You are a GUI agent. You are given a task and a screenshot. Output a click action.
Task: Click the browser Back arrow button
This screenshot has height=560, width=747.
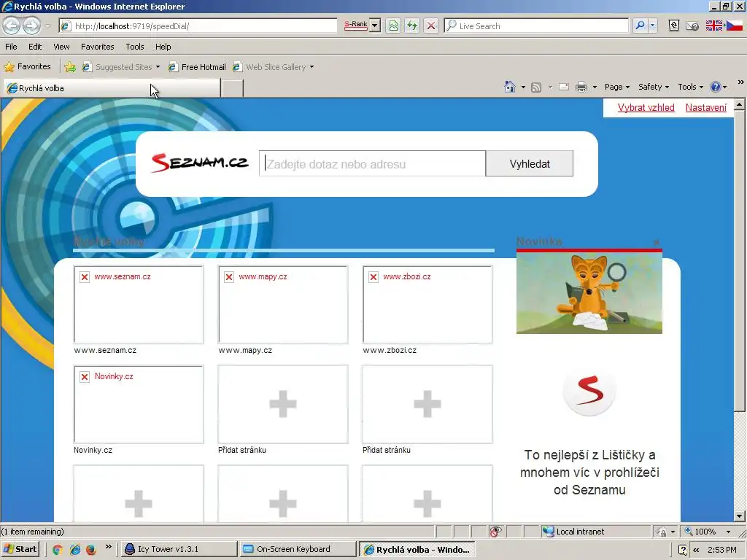click(x=12, y=26)
